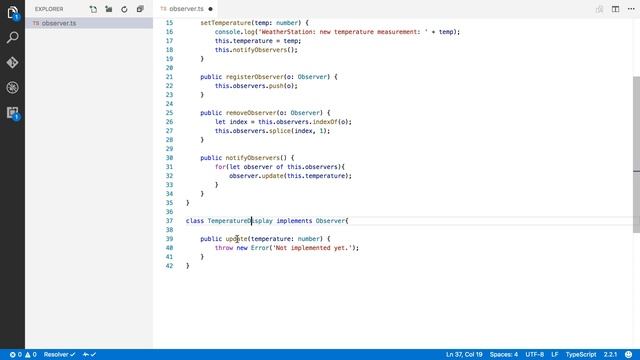
Task: Click the editor vertical scrollbar thumb
Action: coord(636,154)
